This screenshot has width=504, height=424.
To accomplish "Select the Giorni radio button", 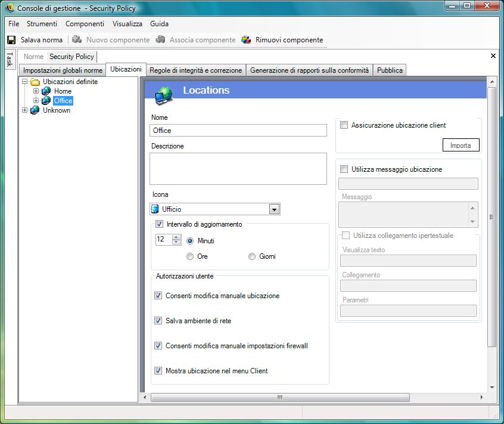I will (x=252, y=256).
